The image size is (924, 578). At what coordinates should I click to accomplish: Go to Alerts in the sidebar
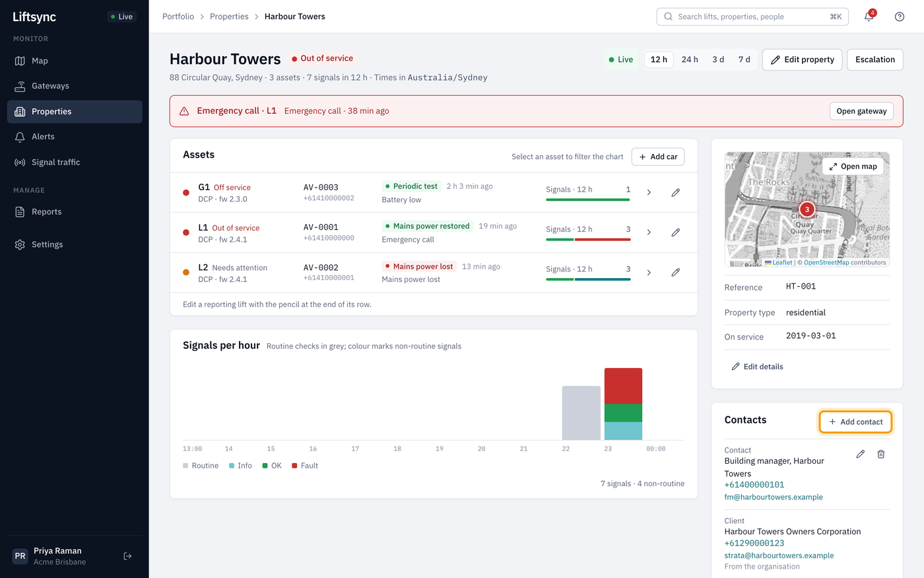tap(75, 137)
